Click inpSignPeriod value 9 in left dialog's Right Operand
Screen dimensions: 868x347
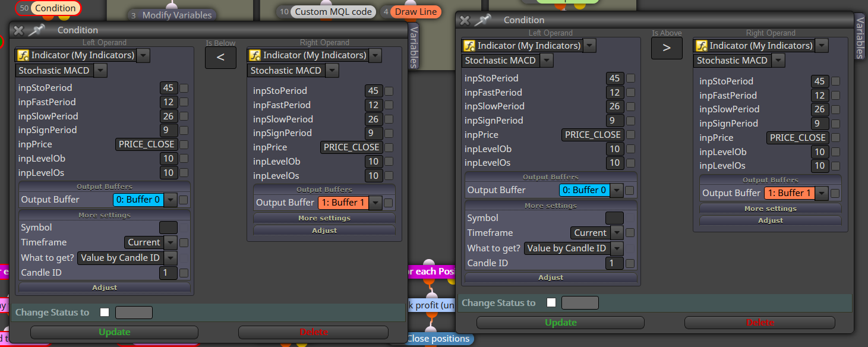pyautogui.click(x=374, y=133)
